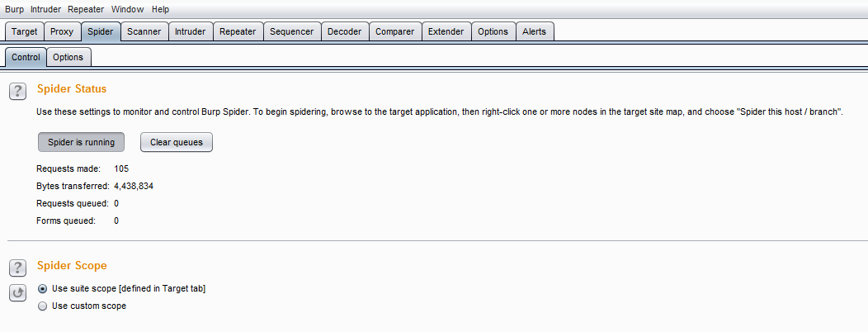Select Use suite scope radio option

(43, 289)
